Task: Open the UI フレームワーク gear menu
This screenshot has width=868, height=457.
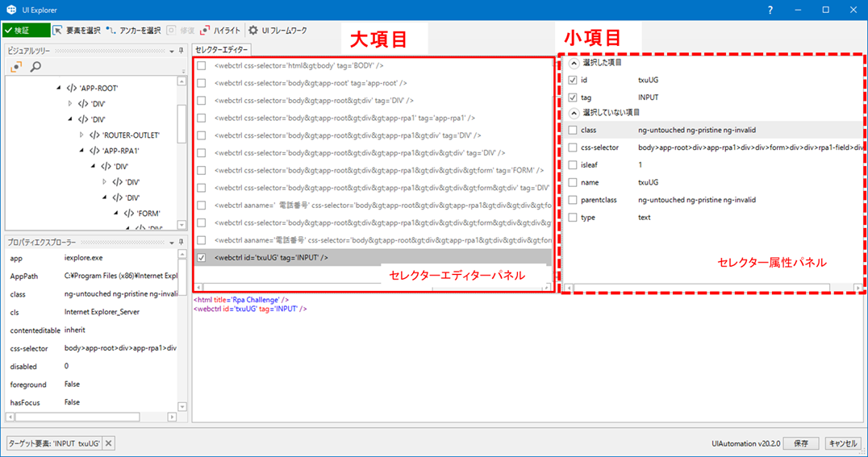Action: coord(278,31)
